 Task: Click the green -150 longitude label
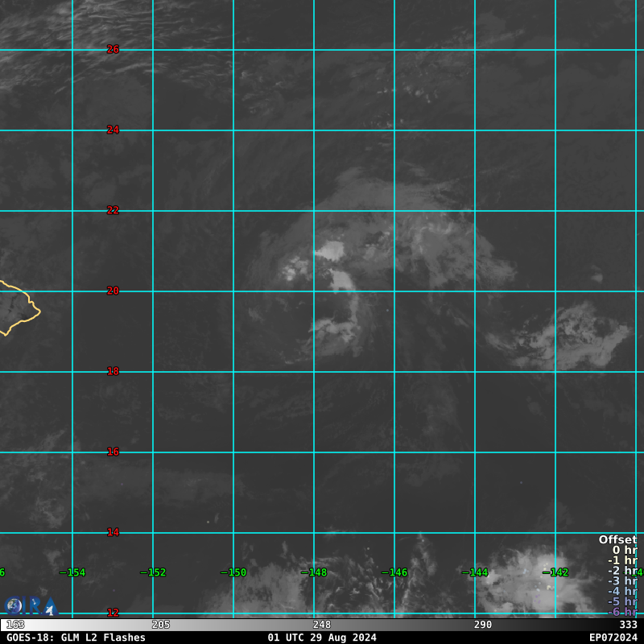(x=234, y=572)
